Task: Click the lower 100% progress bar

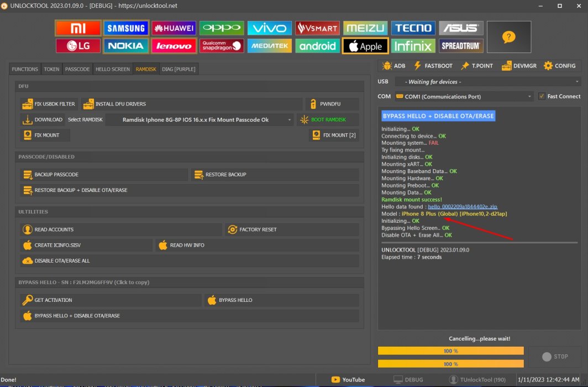Action: 451,364
